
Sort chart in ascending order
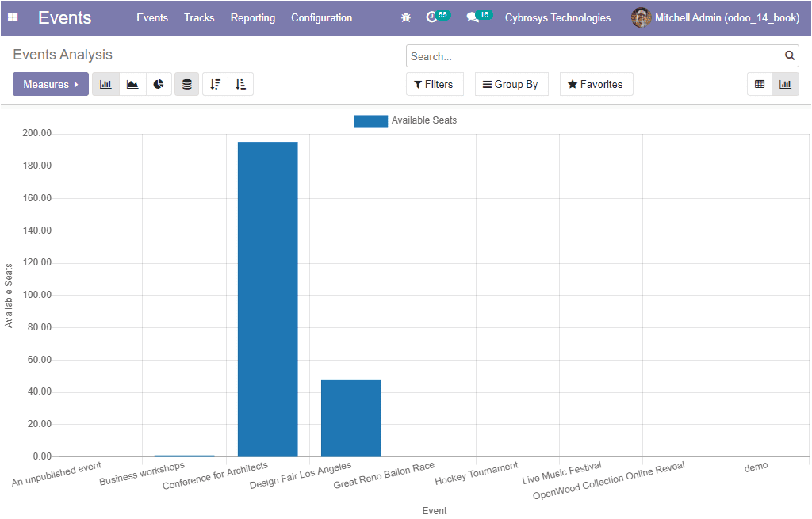[x=241, y=84]
